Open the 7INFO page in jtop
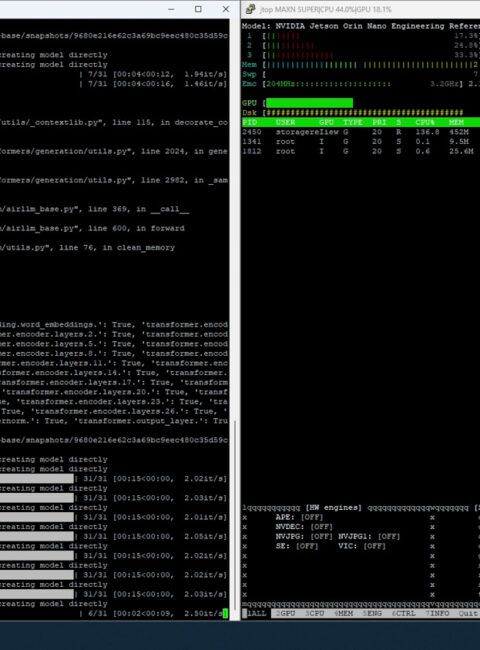480x650 pixels. pos(437,613)
